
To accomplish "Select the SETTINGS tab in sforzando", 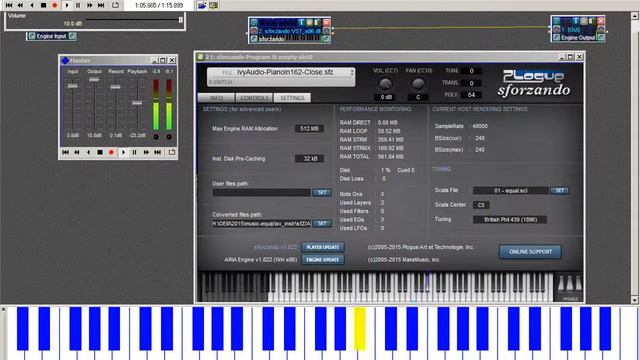I will tap(292, 98).
